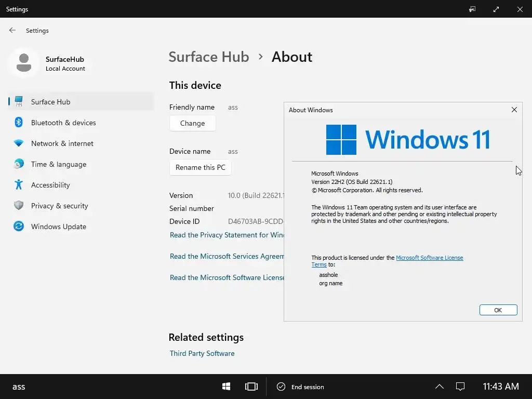Open the SurfaceHub user avatar
The image size is (532, 399).
(24, 63)
